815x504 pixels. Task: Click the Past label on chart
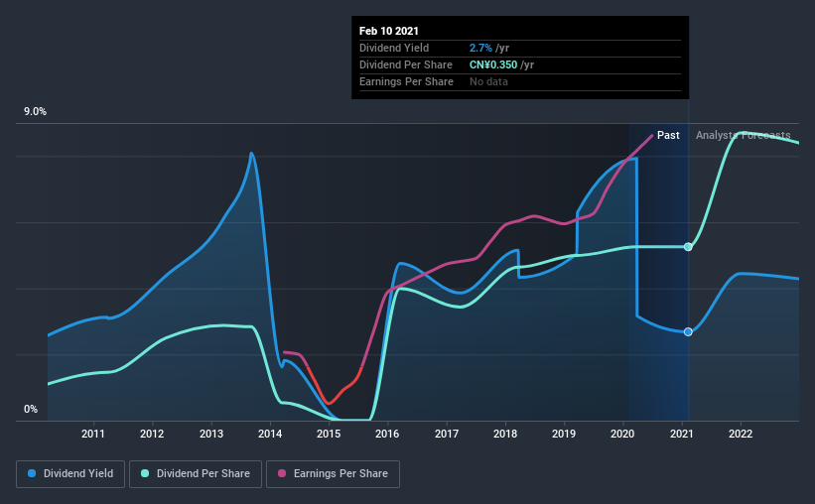(x=668, y=135)
